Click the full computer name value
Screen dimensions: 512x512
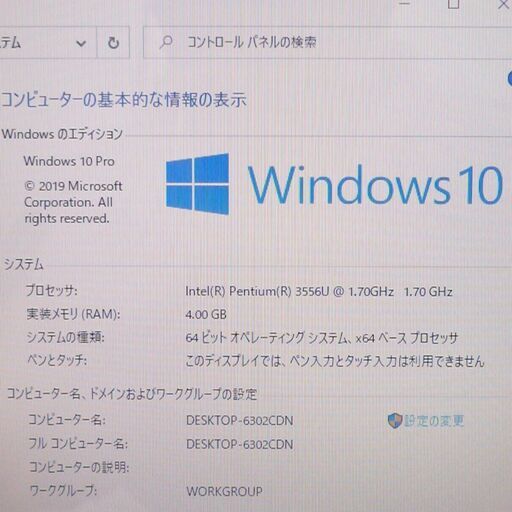point(239,444)
